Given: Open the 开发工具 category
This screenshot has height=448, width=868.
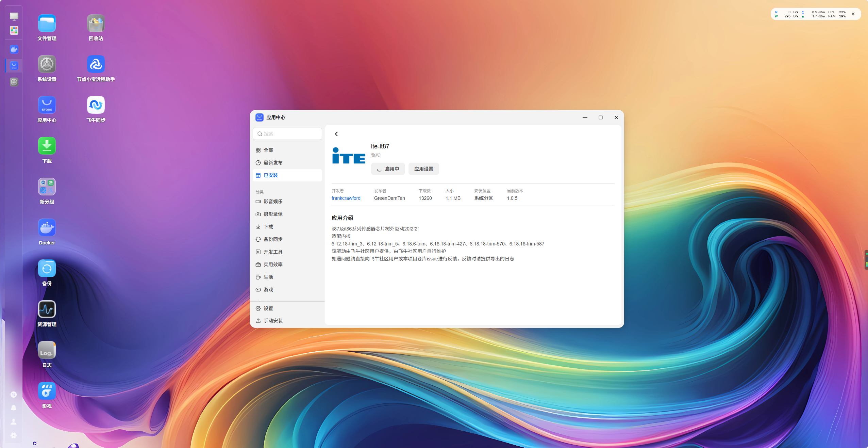Looking at the screenshot, I should (287, 252).
